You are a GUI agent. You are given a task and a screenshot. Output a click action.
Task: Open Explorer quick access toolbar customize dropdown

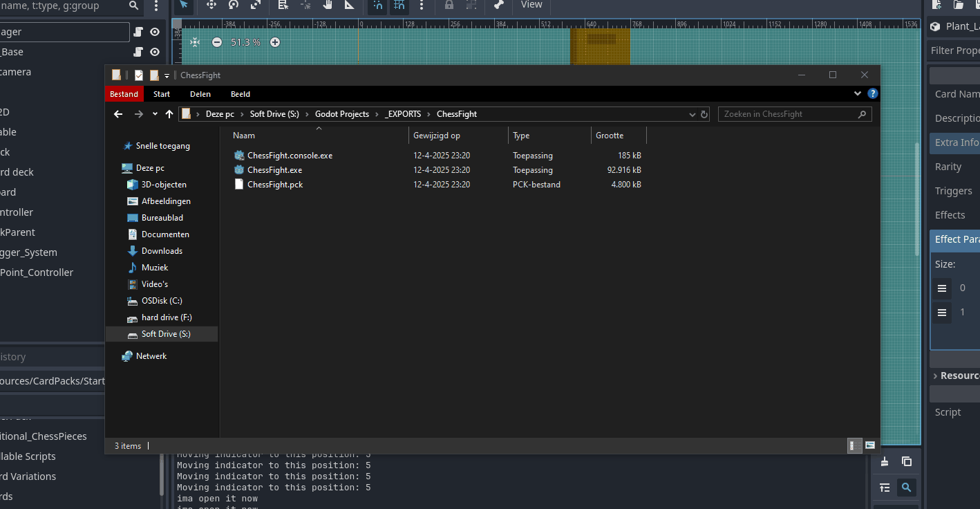pyautogui.click(x=167, y=75)
